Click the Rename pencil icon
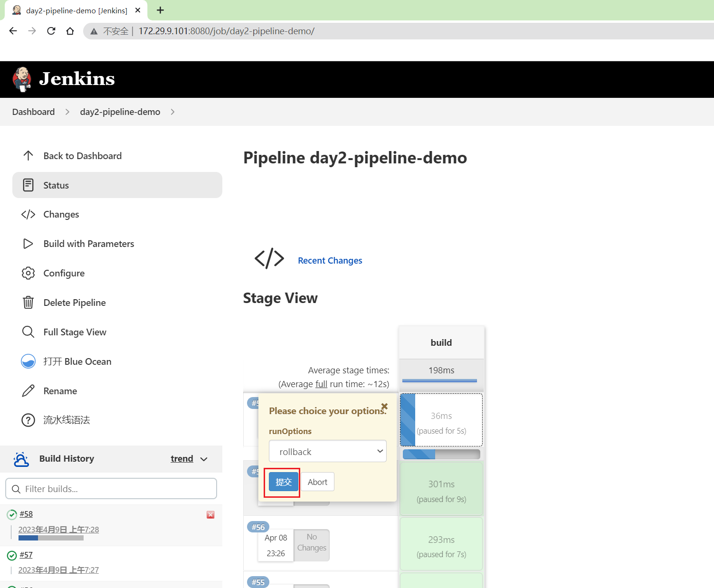 click(28, 391)
